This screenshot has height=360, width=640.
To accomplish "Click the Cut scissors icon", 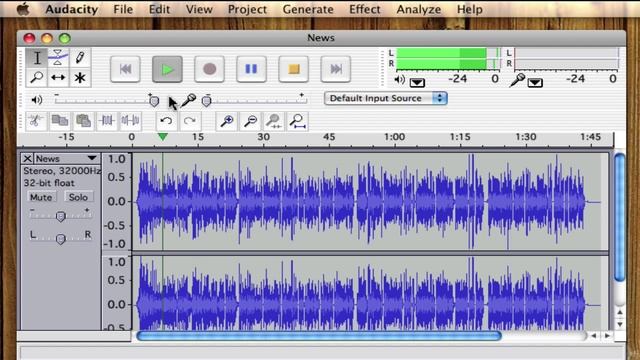I will (36, 121).
